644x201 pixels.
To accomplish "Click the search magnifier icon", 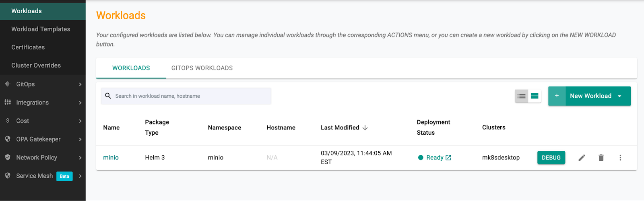I will (108, 96).
